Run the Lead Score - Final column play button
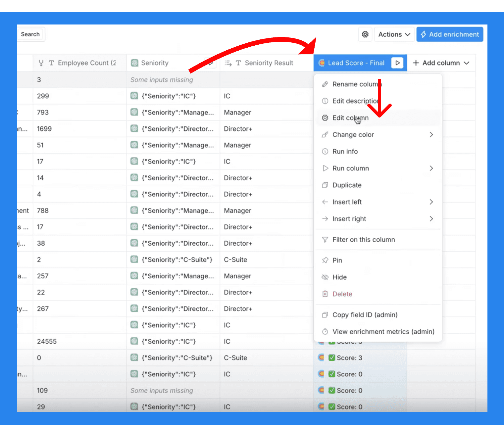 click(x=397, y=63)
